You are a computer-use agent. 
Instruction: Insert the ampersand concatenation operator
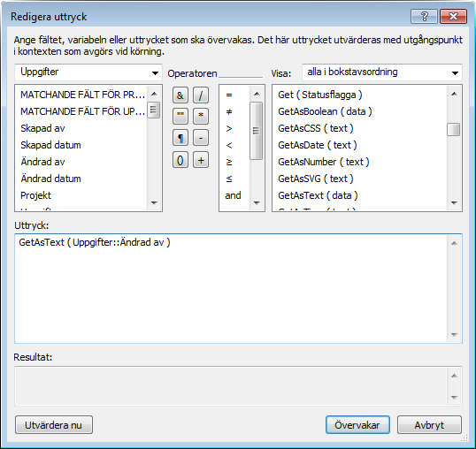pos(180,95)
